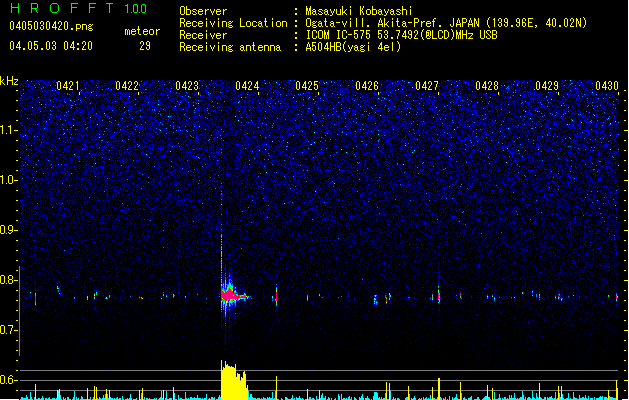
Task: Click the Observer label
Action: pos(203,11)
